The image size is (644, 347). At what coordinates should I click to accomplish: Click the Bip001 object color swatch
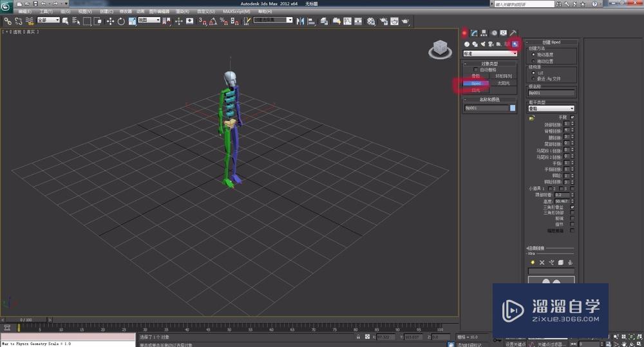[x=513, y=108]
